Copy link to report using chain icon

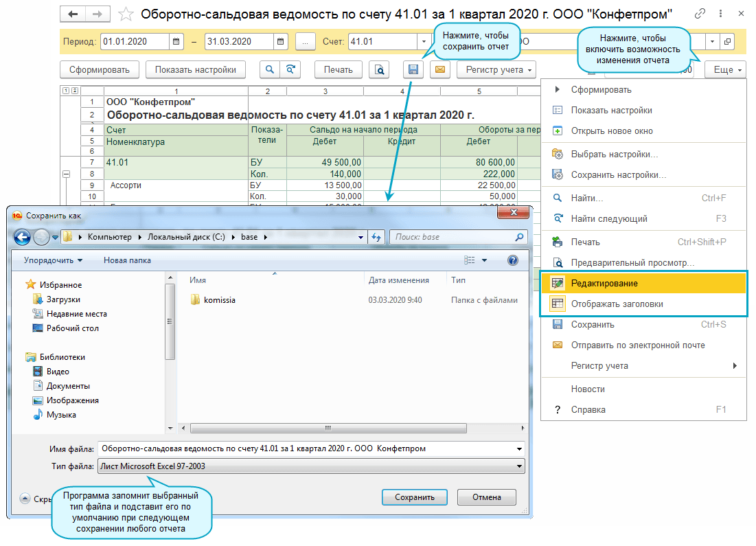pos(700,14)
